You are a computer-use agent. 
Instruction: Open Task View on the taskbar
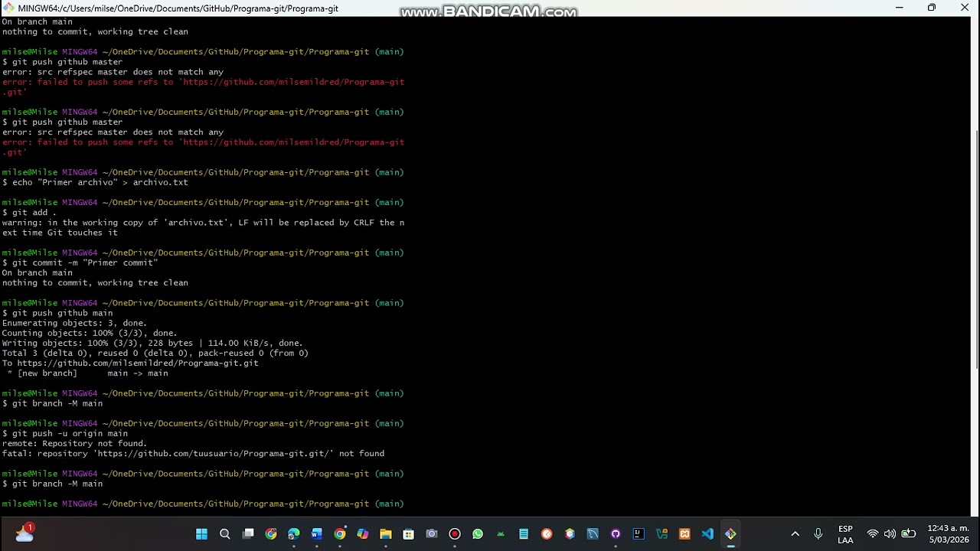tap(248, 534)
